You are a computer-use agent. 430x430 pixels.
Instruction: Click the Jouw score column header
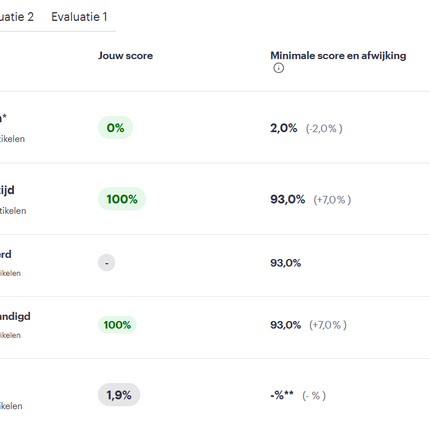coord(125,56)
